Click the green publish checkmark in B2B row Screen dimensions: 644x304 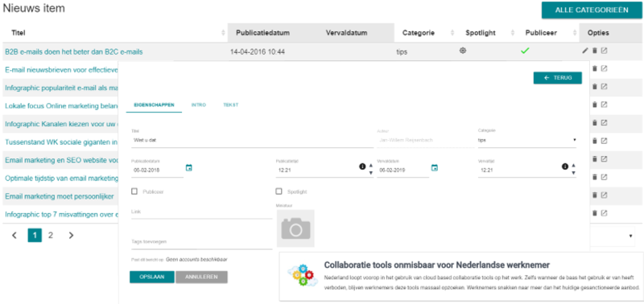525,51
